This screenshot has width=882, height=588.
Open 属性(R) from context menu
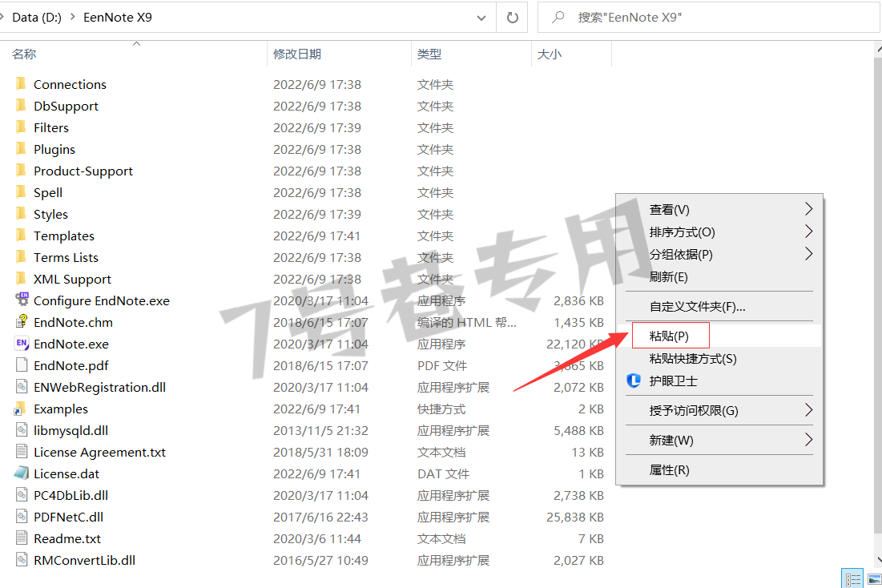[669, 469]
